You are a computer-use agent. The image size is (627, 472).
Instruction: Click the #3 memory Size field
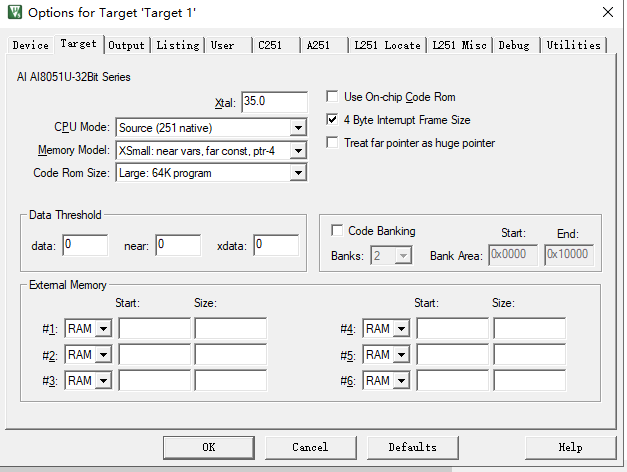tap(231, 380)
